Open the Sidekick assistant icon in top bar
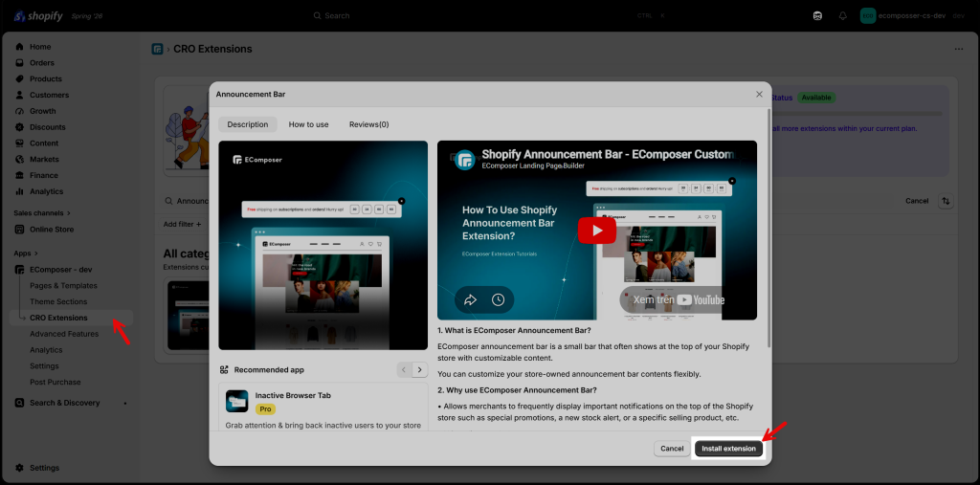The width and height of the screenshot is (980, 485). 817,15
